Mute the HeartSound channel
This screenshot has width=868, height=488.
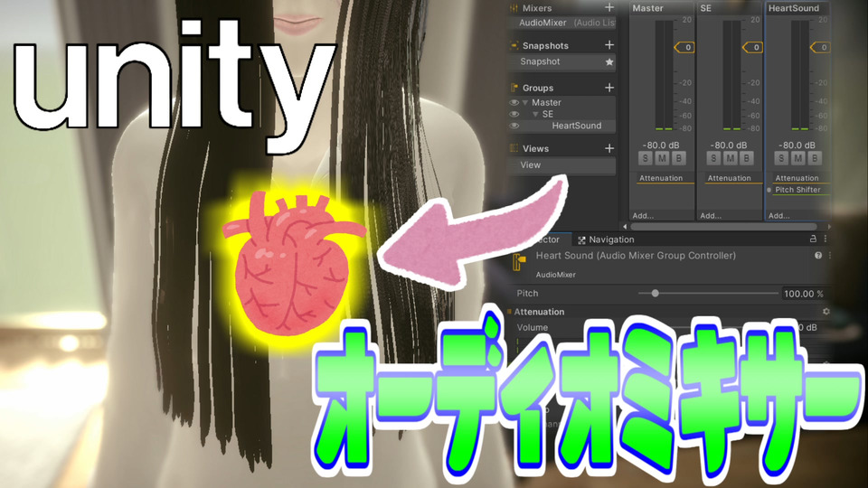[797, 158]
